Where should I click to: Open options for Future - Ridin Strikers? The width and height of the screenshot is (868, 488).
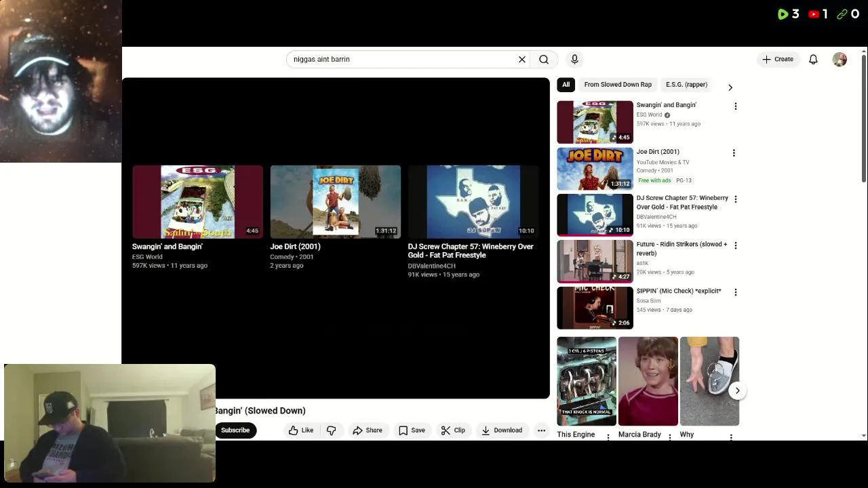coord(735,245)
